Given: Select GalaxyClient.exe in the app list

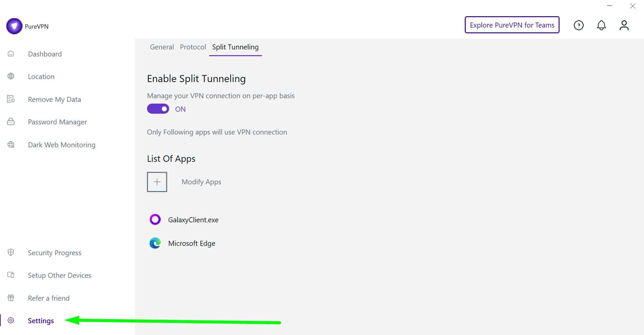Looking at the screenshot, I should [x=193, y=220].
